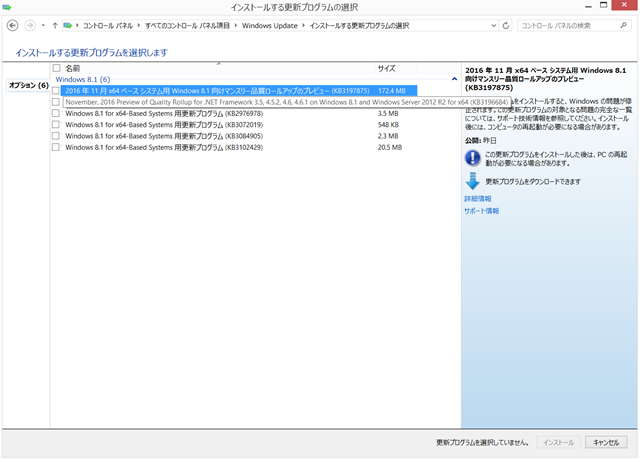Expand the address bar history dropdown
The height and width of the screenshot is (460, 640).
pyautogui.click(x=493, y=25)
